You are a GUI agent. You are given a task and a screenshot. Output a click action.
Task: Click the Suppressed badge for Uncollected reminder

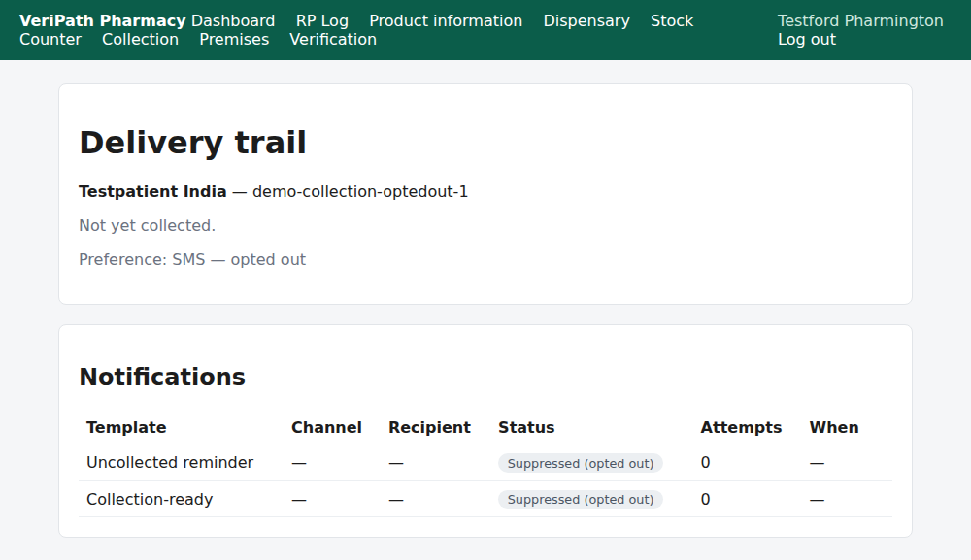pos(581,464)
